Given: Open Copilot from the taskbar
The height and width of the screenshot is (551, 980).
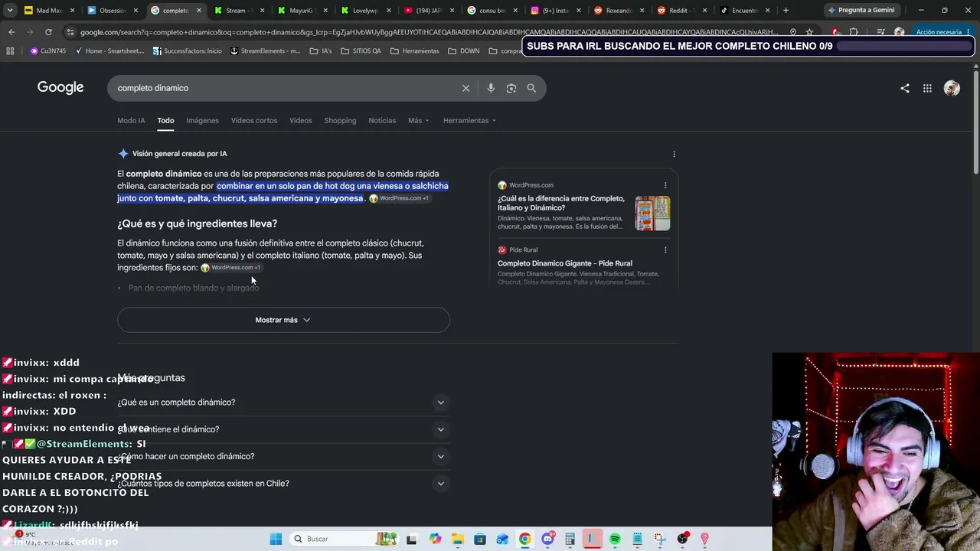Looking at the screenshot, I should click(436, 539).
